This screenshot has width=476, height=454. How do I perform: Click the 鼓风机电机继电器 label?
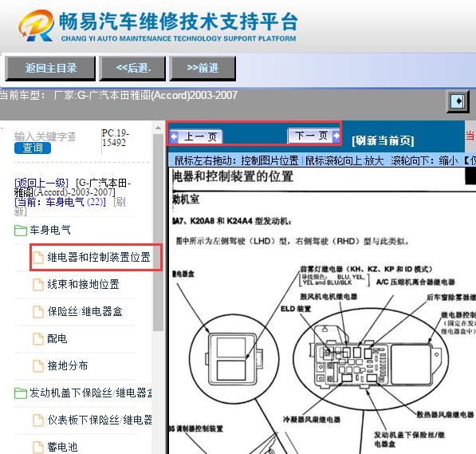pos(328,296)
